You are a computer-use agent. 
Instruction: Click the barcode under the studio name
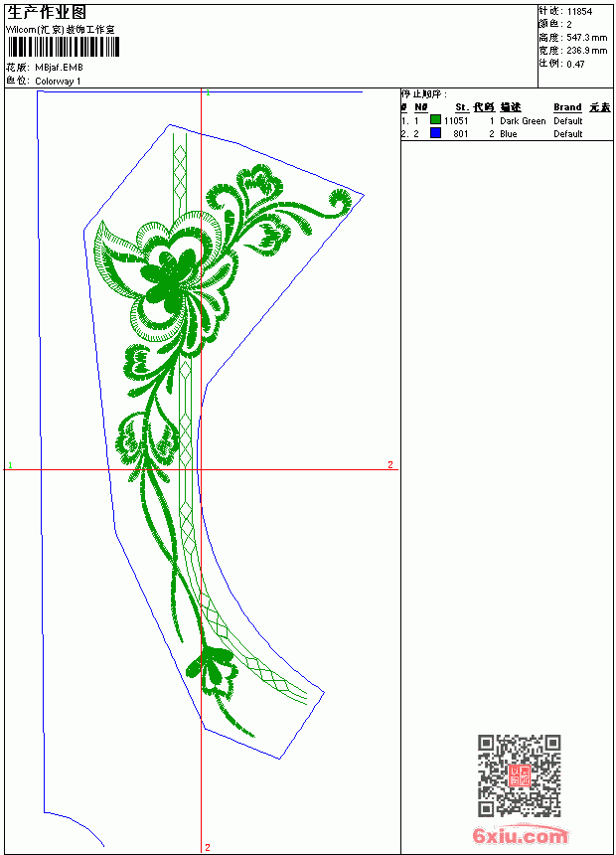point(63,47)
